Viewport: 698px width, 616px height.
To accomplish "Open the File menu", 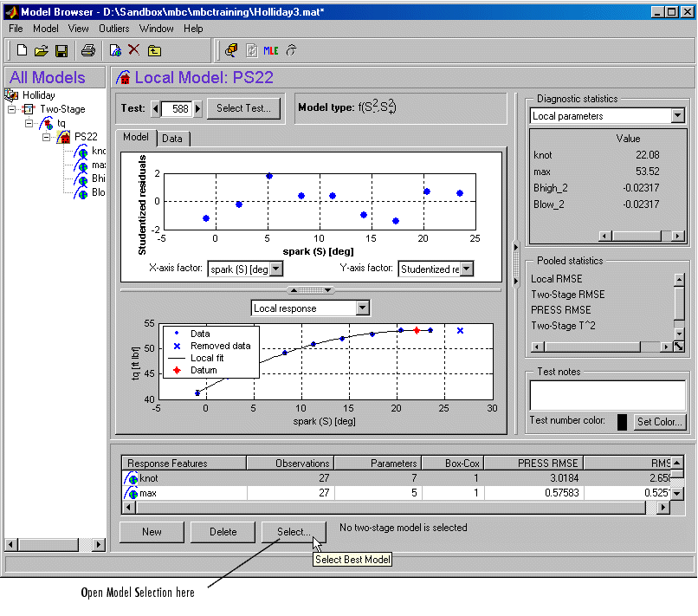I will [x=16, y=29].
